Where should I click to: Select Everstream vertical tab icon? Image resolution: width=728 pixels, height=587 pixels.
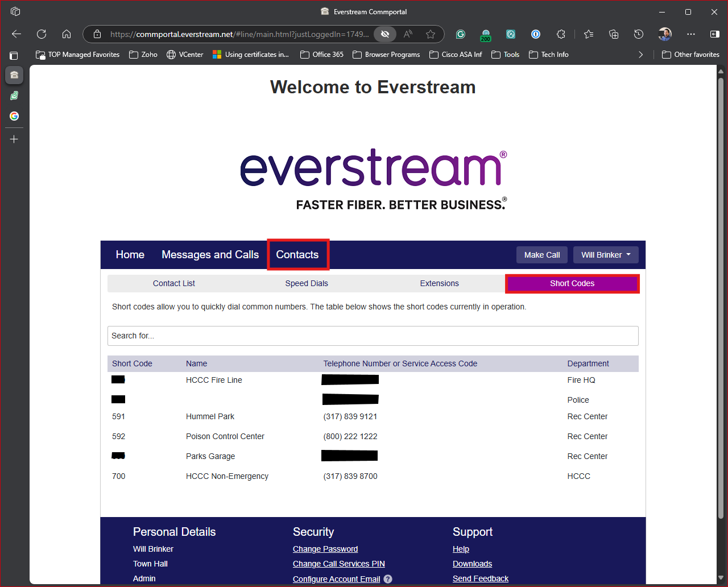[x=14, y=75]
